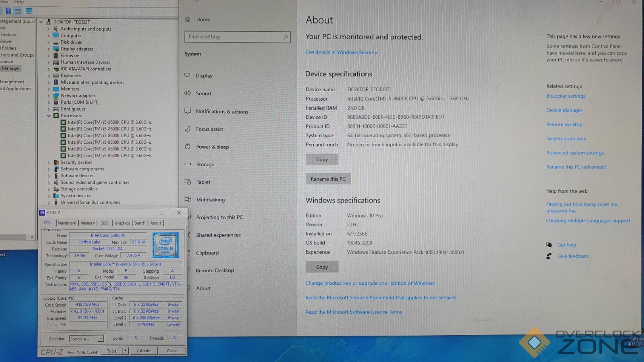Click the Give feedback icon
The height and width of the screenshot is (362, 644).
point(549,256)
